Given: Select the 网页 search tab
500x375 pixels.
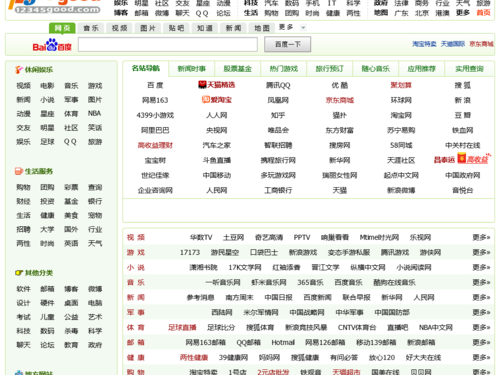Looking at the screenshot, I should [62, 28].
